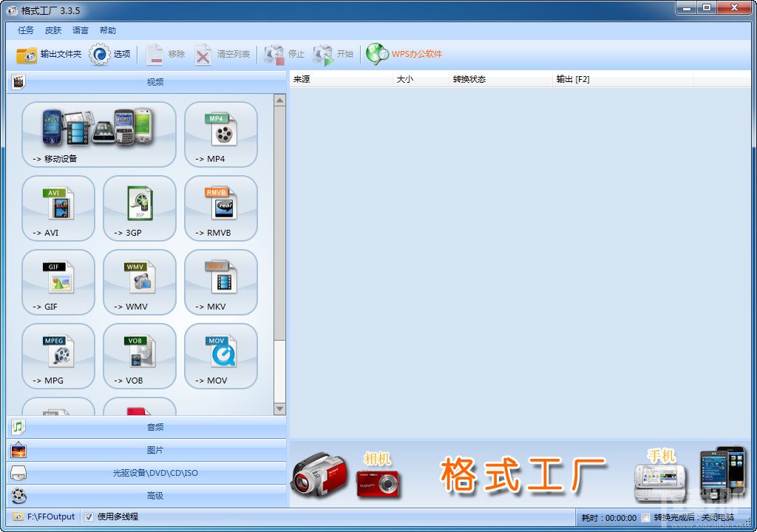The width and height of the screenshot is (757, 532).
Task: Click 清空列表 clear list button
Action: tap(223, 54)
